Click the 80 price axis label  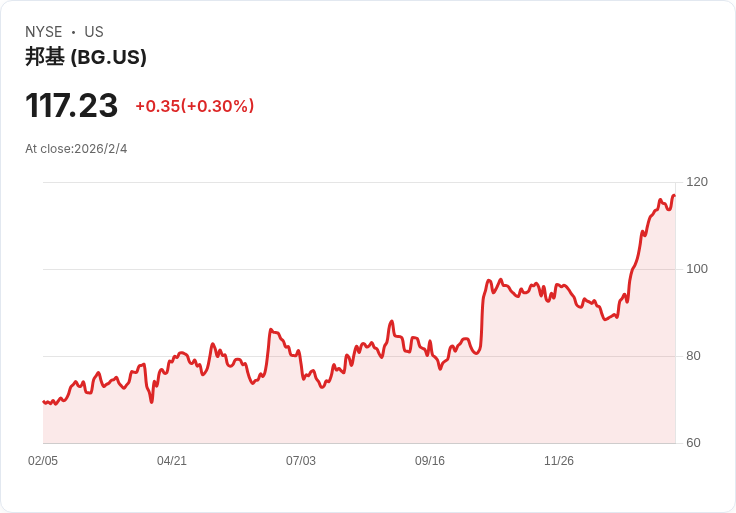click(693, 356)
